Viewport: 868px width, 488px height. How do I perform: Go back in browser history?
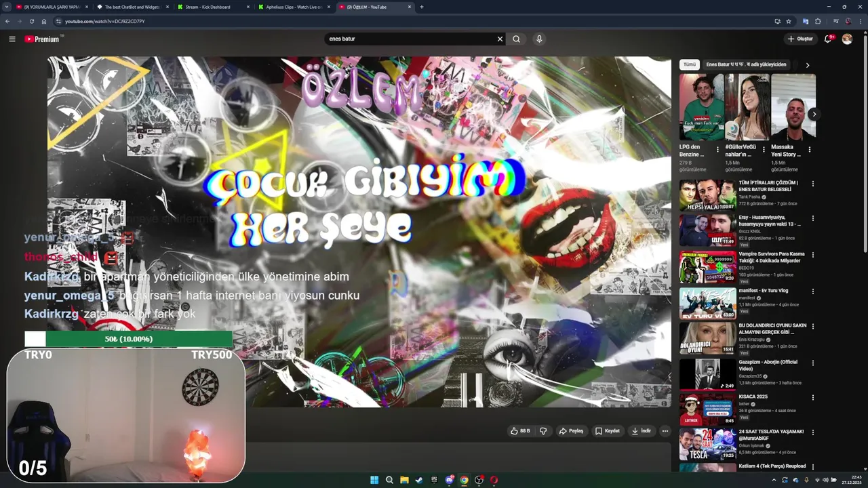coord(7,21)
